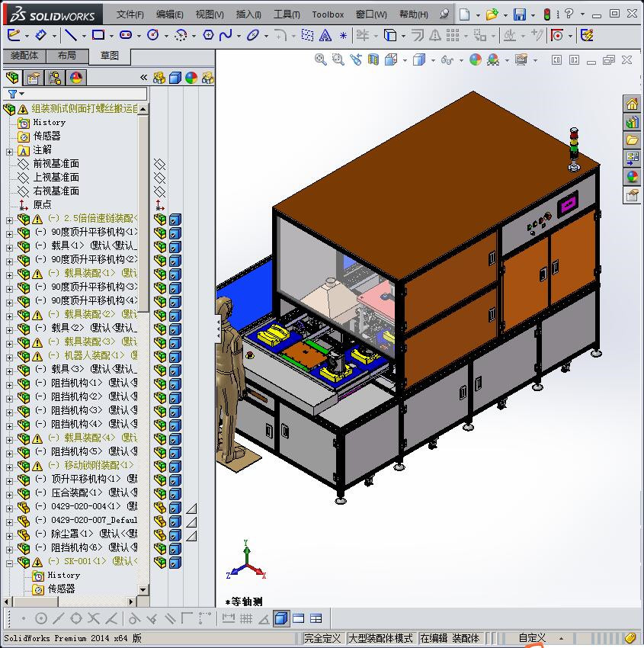The height and width of the screenshot is (648, 644).
Task: Click the Mirror Entities tool
Action: click(x=435, y=36)
